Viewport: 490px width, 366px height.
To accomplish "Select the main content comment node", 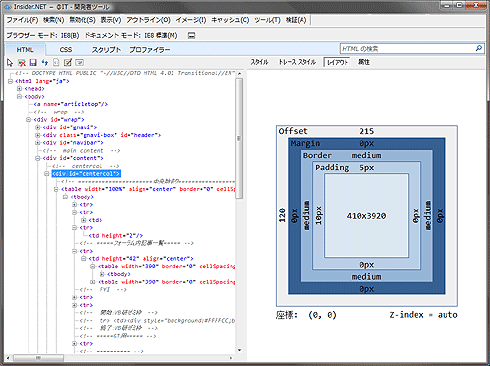I will [x=81, y=150].
